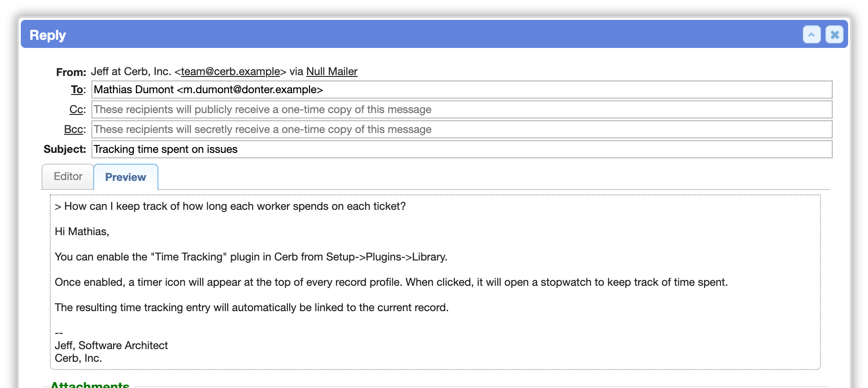
Task: Focus the Bcc recipients input field
Action: (x=462, y=129)
